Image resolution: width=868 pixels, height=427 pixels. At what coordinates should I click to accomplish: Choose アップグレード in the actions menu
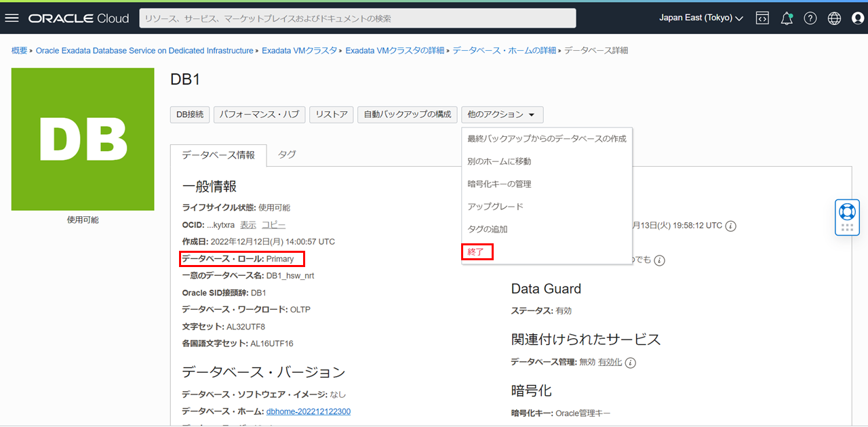[x=495, y=206]
